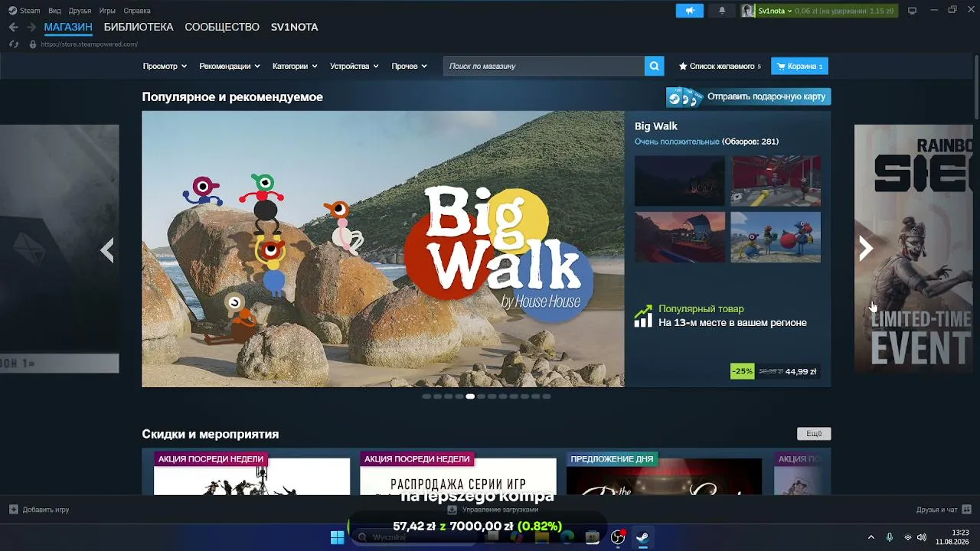Click the forward navigation arrow

(31, 27)
